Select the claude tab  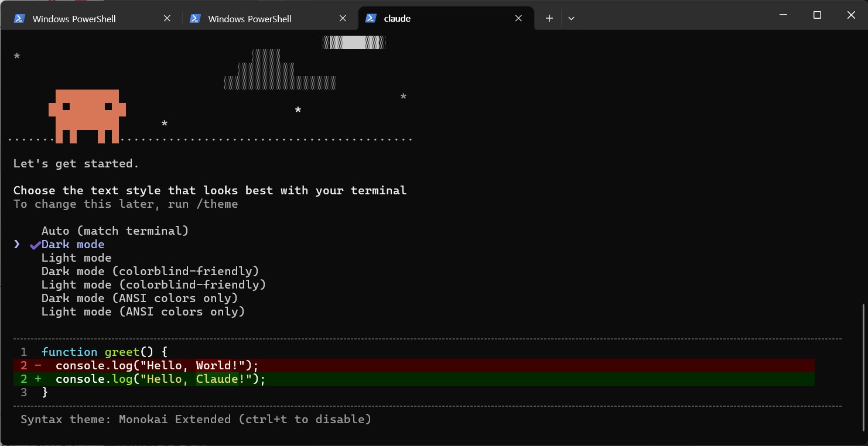[x=445, y=19]
